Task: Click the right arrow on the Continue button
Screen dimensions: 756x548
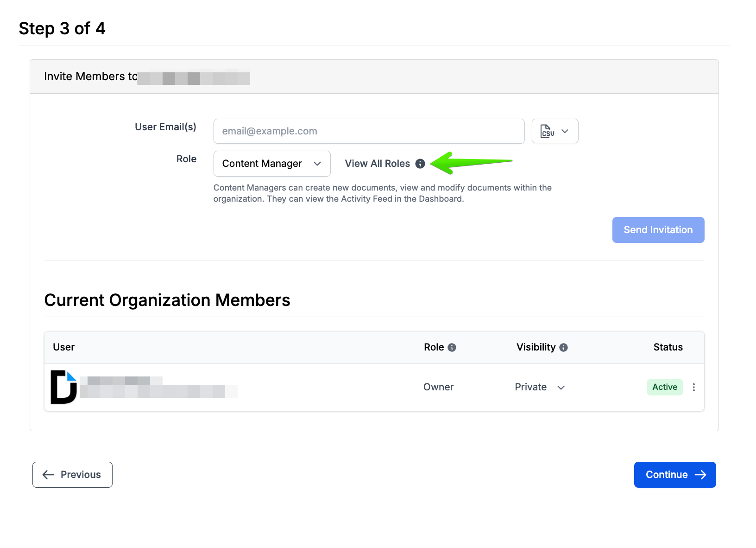Action: click(701, 475)
